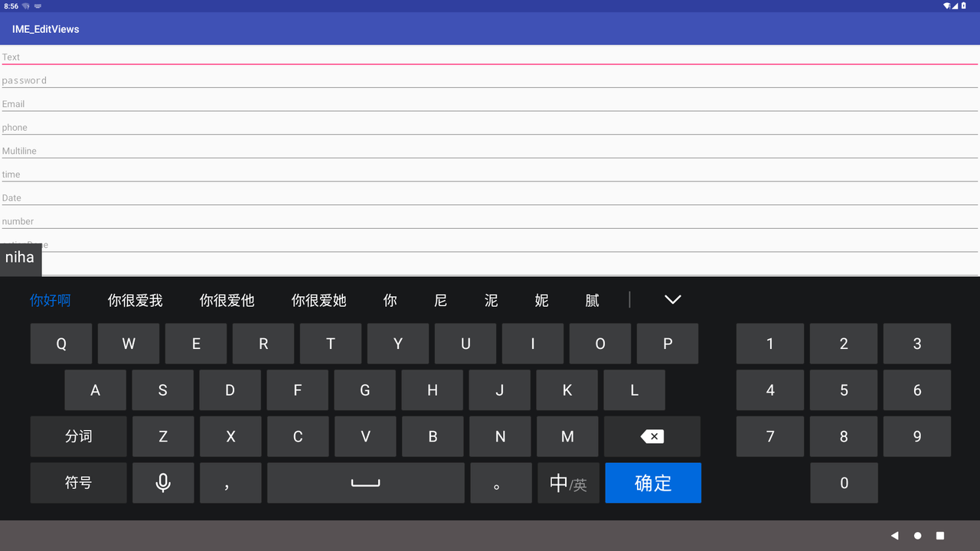Tap the microphone voice input key
This screenshot has height=551, width=980.
click(x=162, y=483)
